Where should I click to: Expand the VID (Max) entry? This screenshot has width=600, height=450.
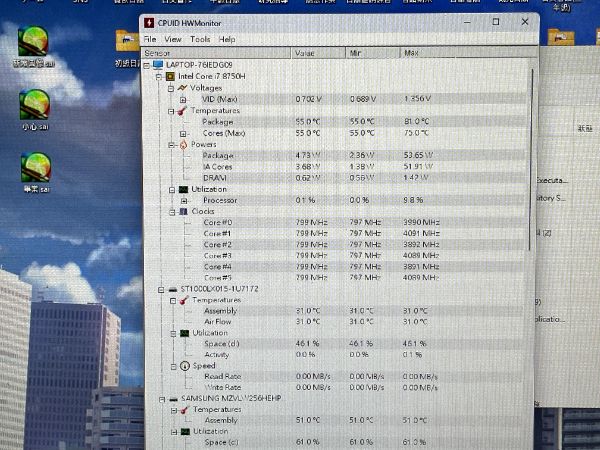click(x=183, y=100)
